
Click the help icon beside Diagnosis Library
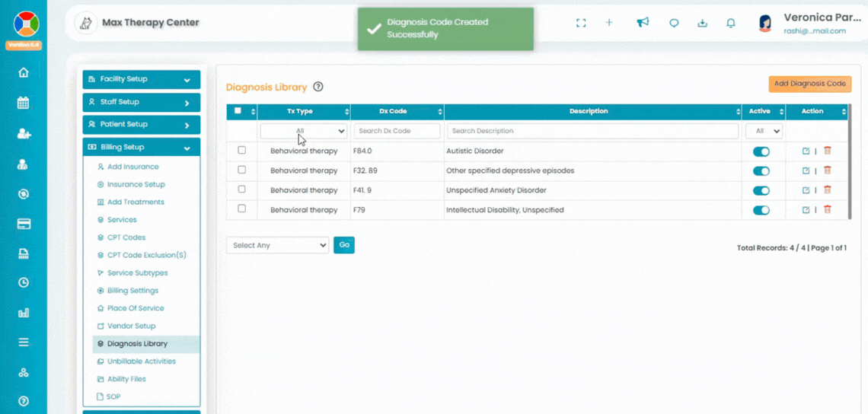point(318,87)
